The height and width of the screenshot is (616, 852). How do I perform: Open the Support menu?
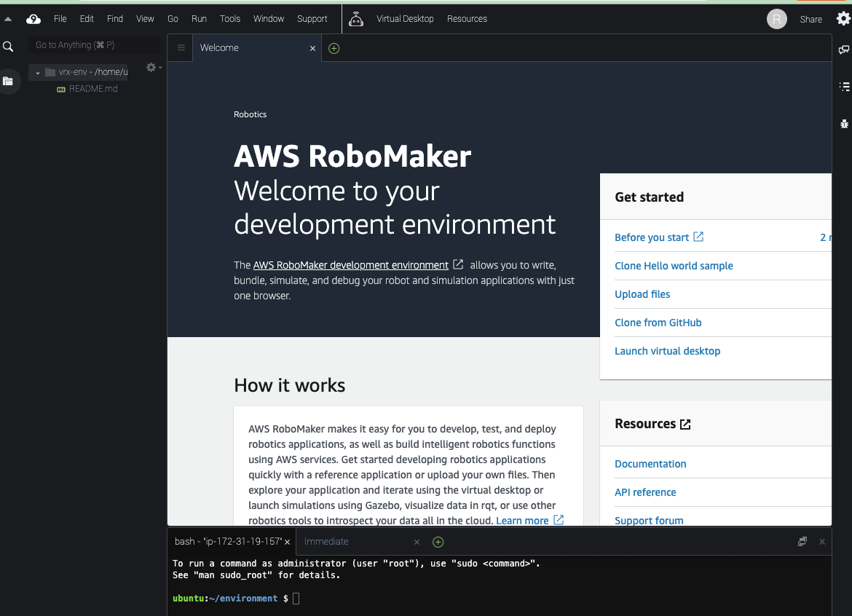(312, 18)
